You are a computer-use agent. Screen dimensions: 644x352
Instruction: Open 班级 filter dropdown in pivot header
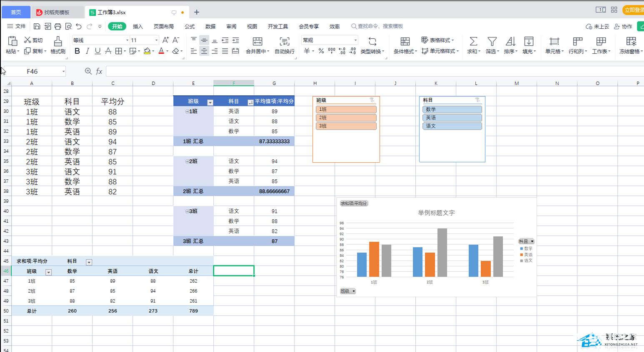coord(210,102)
